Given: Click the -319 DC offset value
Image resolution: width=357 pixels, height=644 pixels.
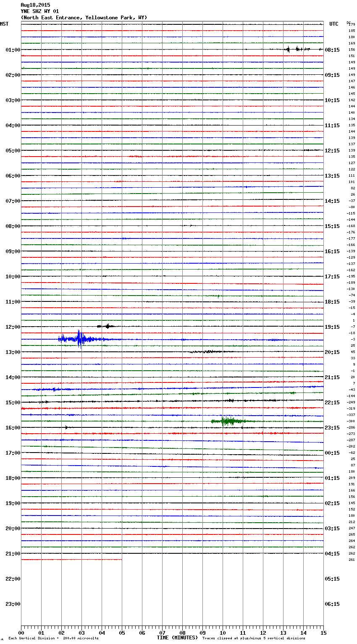Looking at the screenshot, I should tap(351, 409).
